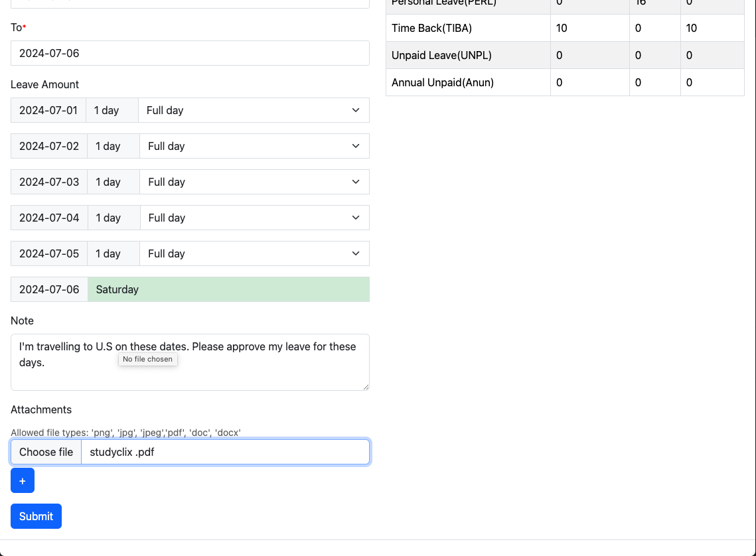
Task: Click the plus button to add attachment
Action: click(x=23, y=480)
